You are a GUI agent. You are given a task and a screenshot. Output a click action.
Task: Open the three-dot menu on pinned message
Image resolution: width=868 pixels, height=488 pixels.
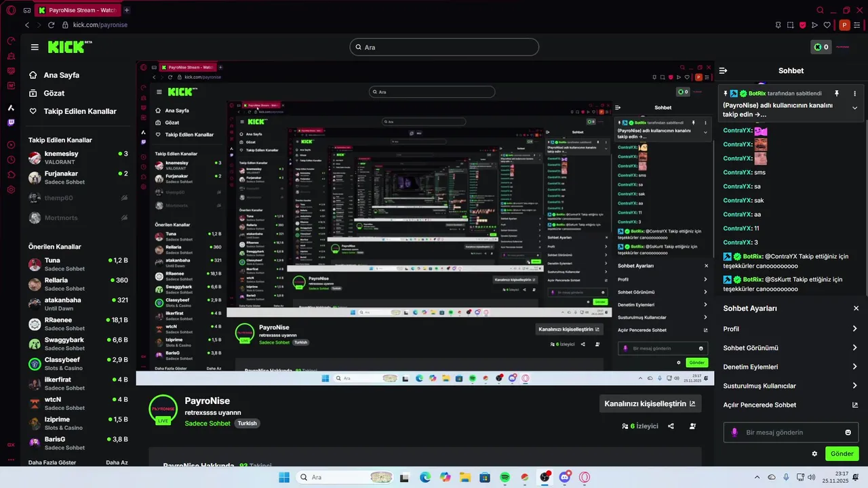click(x=854, y=94)
